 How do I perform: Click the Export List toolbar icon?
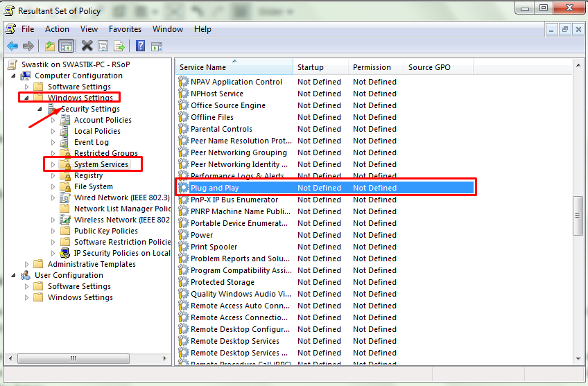119,46
